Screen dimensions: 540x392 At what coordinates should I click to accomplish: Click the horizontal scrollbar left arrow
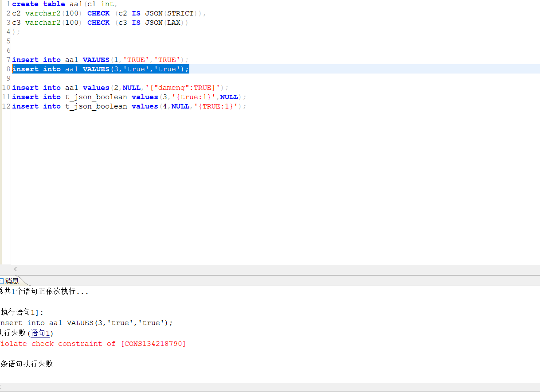[x=15, y=269]
